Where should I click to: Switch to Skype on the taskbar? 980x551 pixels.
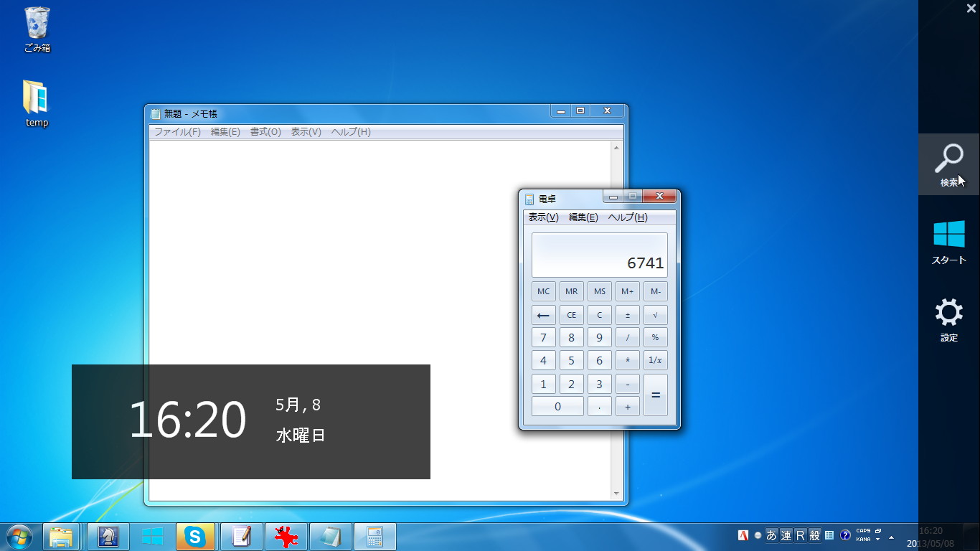point(196,537)
